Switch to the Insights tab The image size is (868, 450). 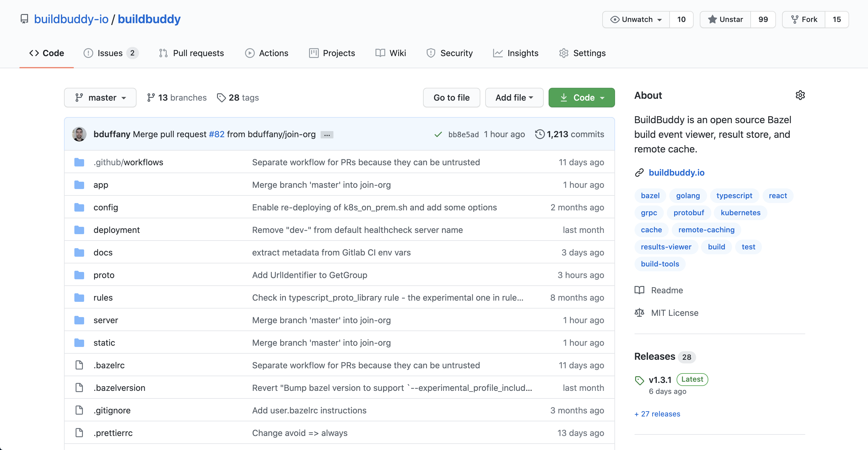(516, 53)
